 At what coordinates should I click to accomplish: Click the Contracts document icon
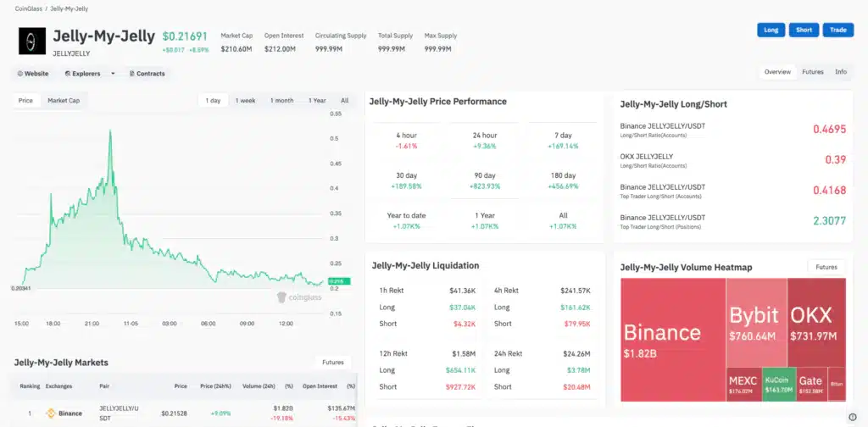tap(132, 74)
